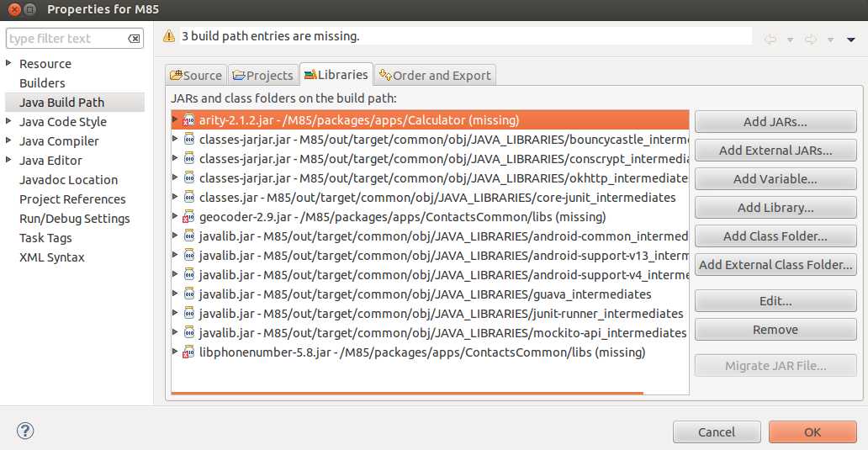
Task: Open the Task Tags page
Action: tap(45, 238)
